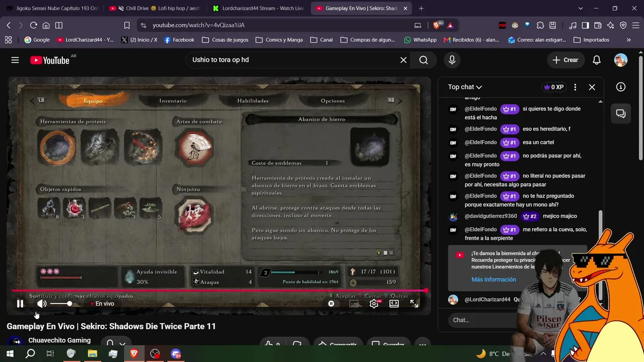This screenshot has height=362, width=644.
Task: Open File Explorer from the taskbar
Action: tap(92, 353)
